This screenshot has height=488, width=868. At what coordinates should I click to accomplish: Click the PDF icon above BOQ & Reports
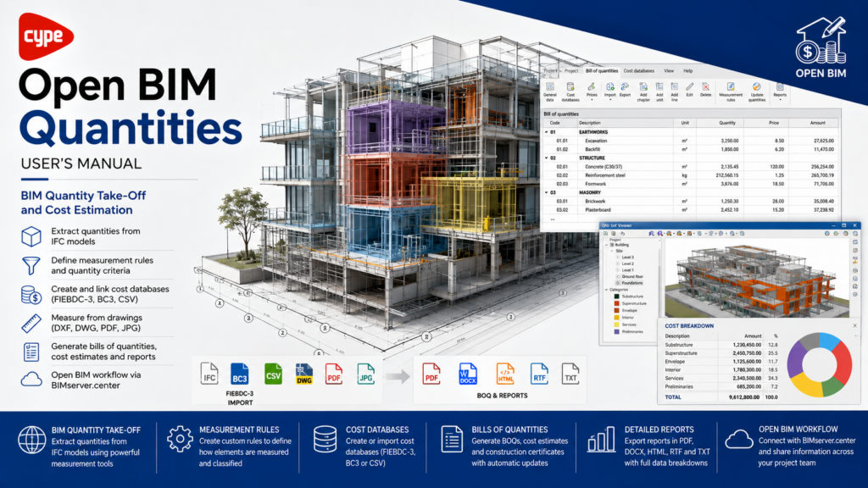(431, 374)
